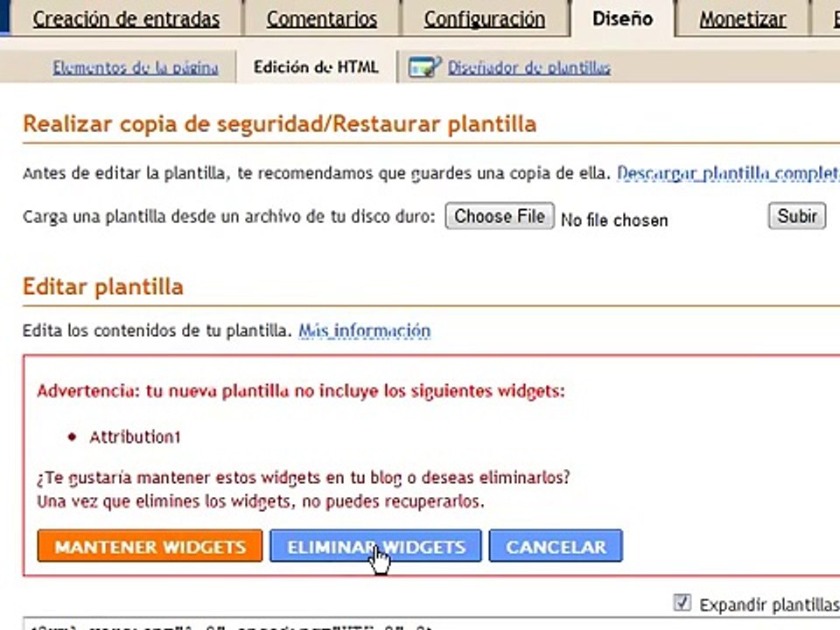Open the Creación de entradas tab
The image size is (840, 630).
[126, 19]
